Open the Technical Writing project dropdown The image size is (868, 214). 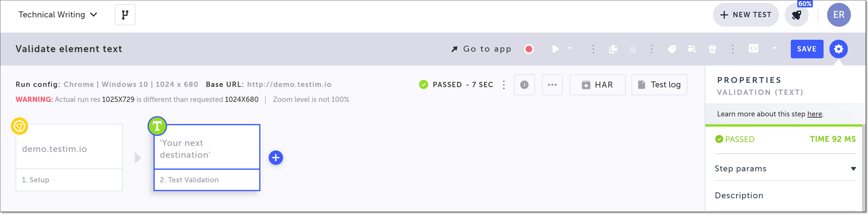click(x=58, y=15)
